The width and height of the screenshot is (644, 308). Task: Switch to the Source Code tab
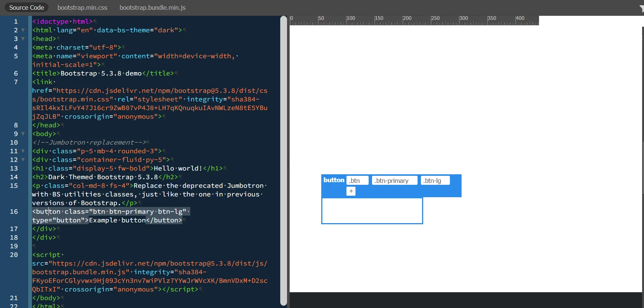pos(27,8)
